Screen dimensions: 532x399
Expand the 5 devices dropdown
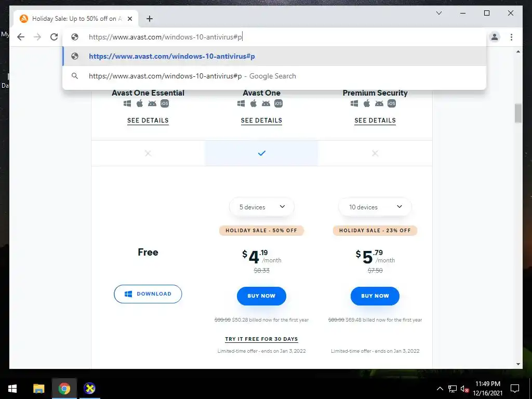262,207
